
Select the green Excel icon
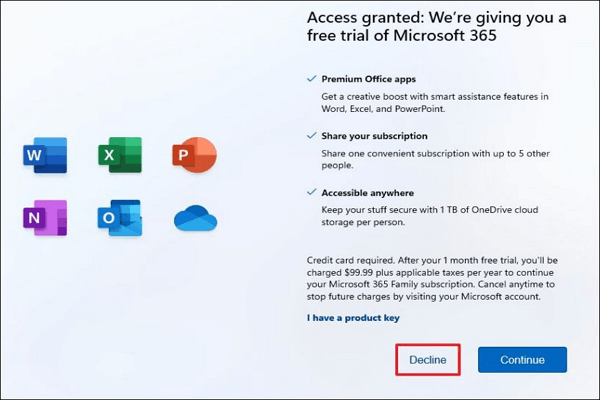point(120,155)
